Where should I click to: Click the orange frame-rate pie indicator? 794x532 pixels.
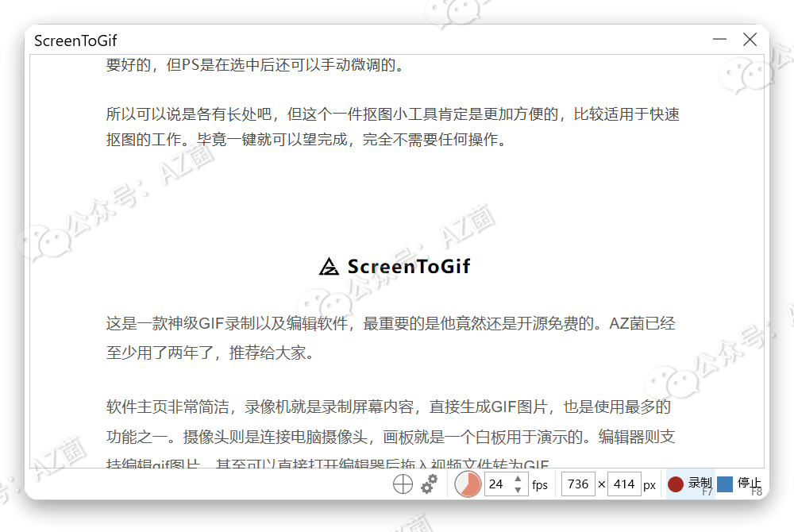(468, 484)
